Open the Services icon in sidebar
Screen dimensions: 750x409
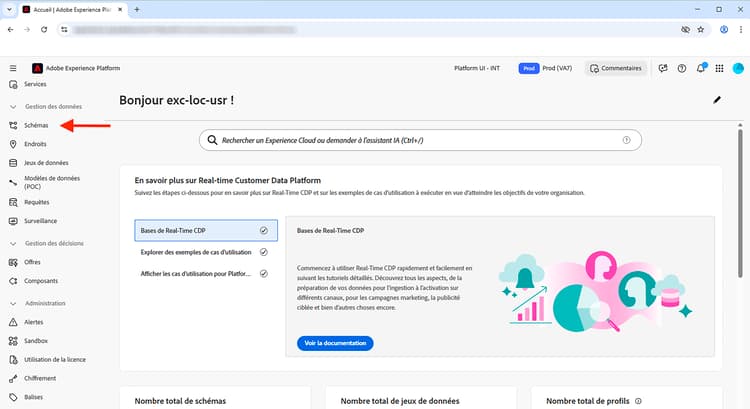click(x=13, y=84)
